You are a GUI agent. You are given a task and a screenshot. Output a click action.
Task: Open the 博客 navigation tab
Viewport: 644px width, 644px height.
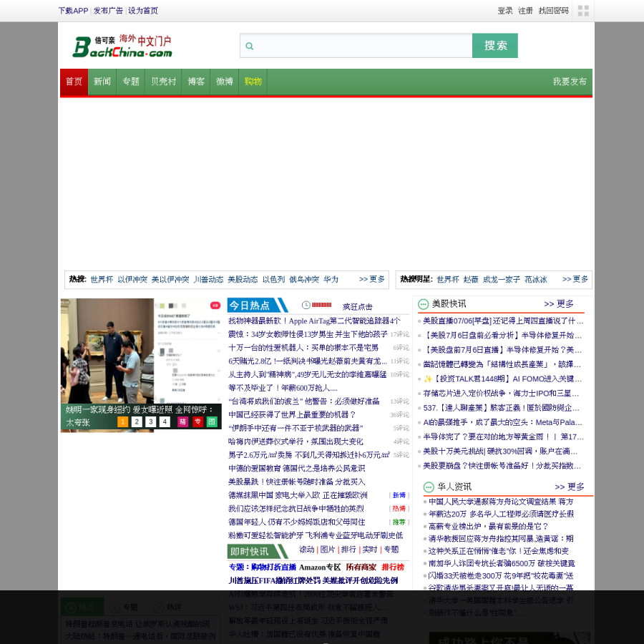pos(196,82)
